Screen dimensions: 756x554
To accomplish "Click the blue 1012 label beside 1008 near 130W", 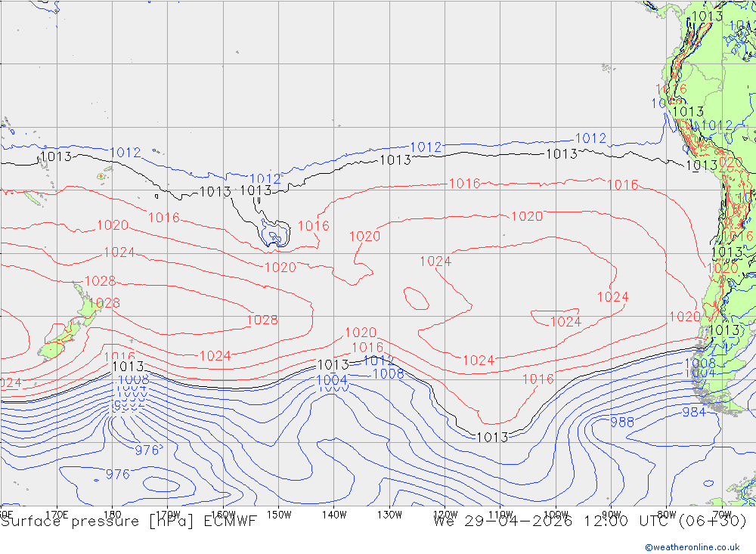I will [379, 361].
